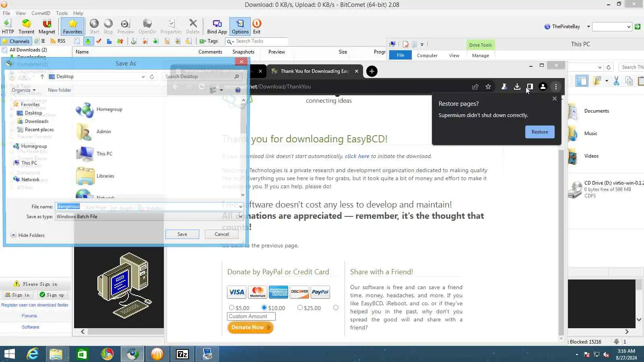The width and height of the screenshot is (644, 362).
Task: Expand the This PC address bar dropdown
Action: 600,67
